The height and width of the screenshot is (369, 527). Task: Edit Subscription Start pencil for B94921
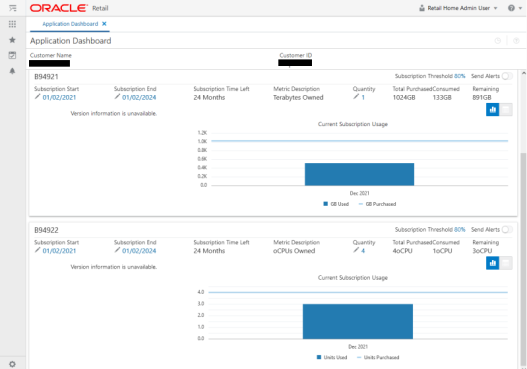point(37,97)
